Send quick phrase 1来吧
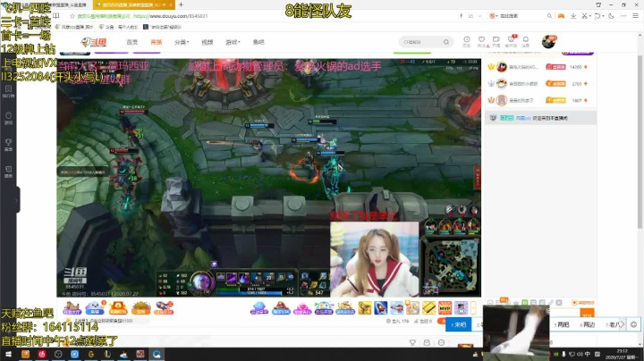 point(458,324)
